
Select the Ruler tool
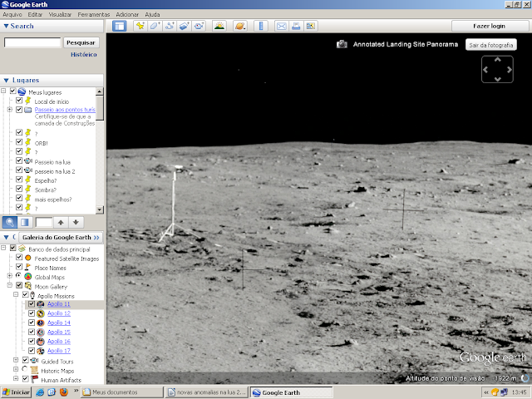tap(261, 26)
